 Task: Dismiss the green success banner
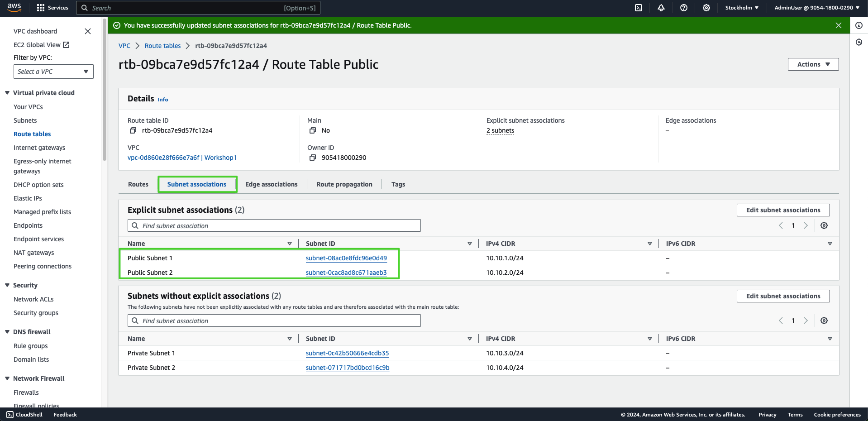tap(838, 25)
